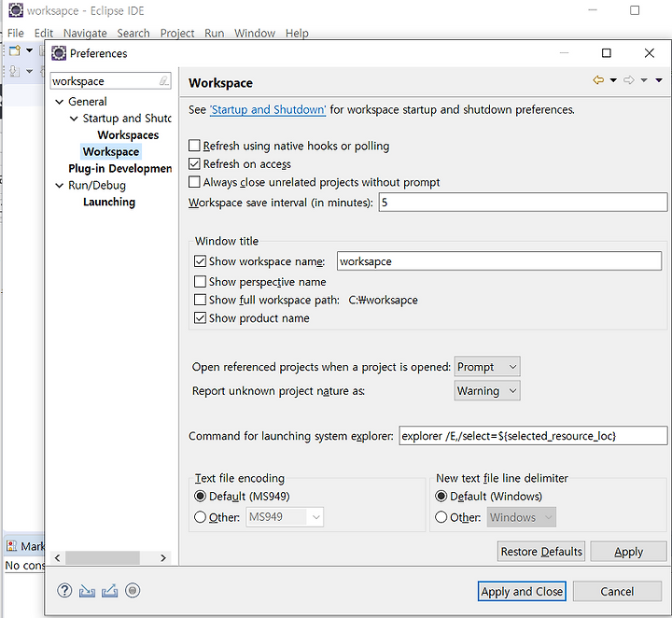672x618 pixels.
Task: Focus the Workspace save interval field
Action: 523,203
